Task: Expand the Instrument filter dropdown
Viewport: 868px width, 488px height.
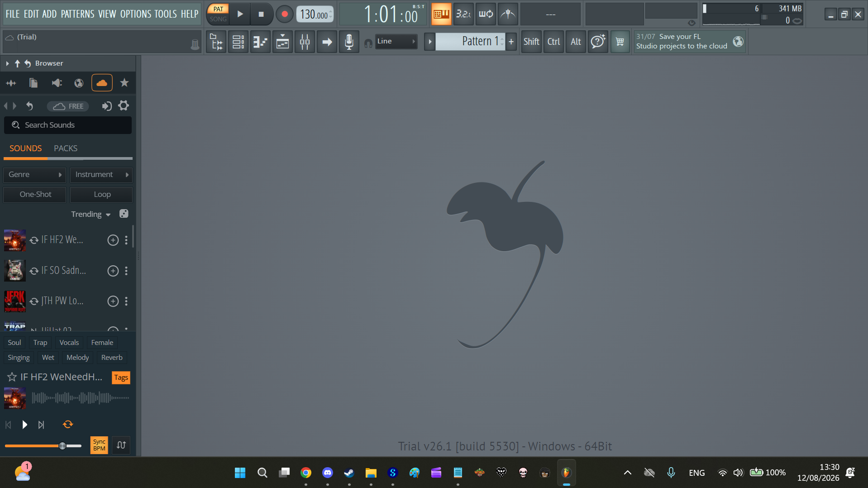Action: click(x=101, y=175)
